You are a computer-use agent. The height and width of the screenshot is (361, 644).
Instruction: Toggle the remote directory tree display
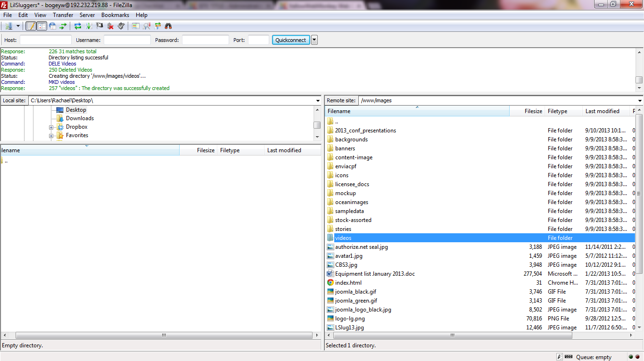point(52,26)
